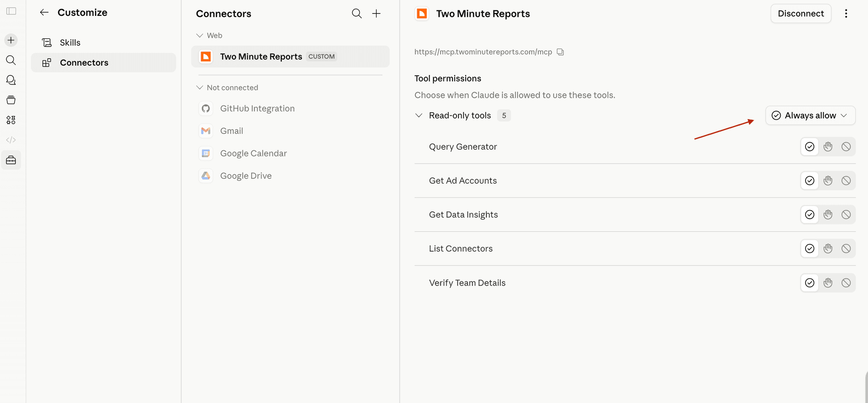Block the Query Generator tool
Viewport: 868px width, 403px height.
(x=846, y=147)
